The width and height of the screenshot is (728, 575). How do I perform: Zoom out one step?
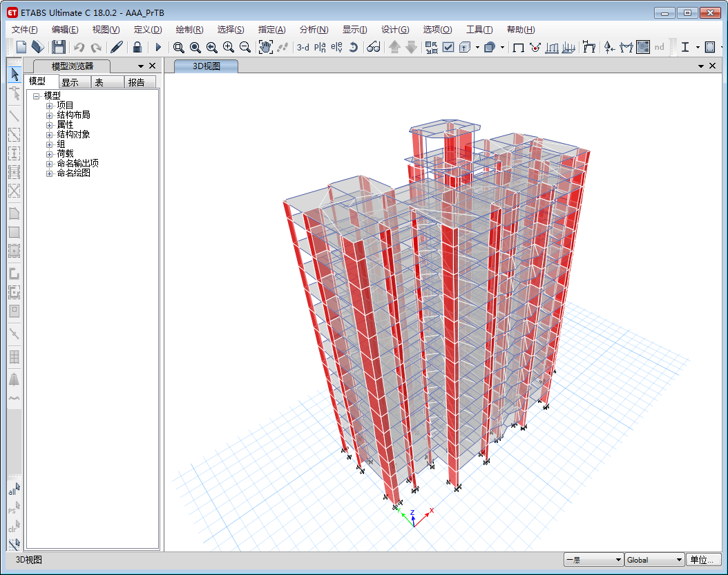point(245,48)
